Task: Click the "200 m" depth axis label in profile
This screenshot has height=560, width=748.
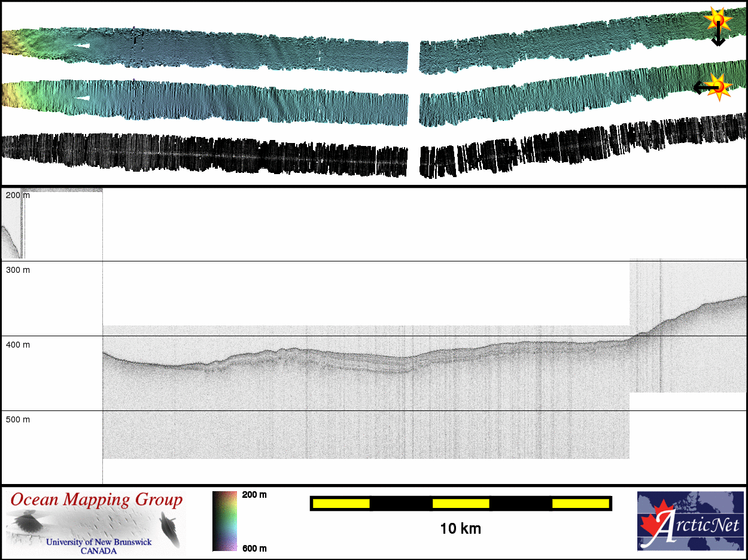Action: tap(17, 196)
